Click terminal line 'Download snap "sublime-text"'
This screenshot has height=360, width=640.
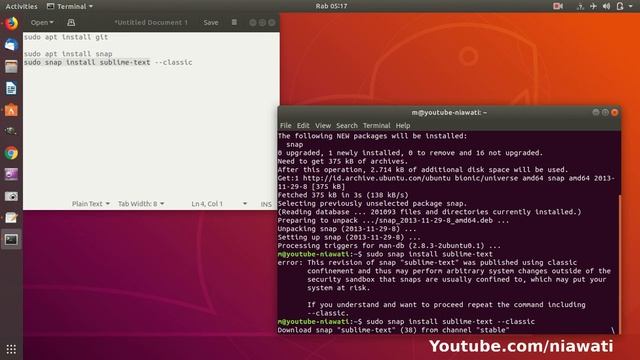(393, 330)
